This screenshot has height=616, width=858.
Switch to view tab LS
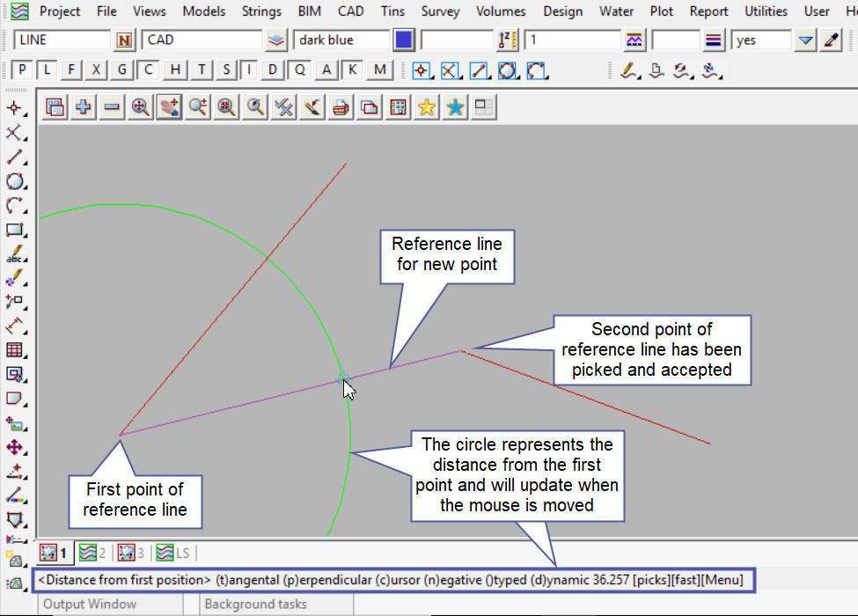point(175,553)
